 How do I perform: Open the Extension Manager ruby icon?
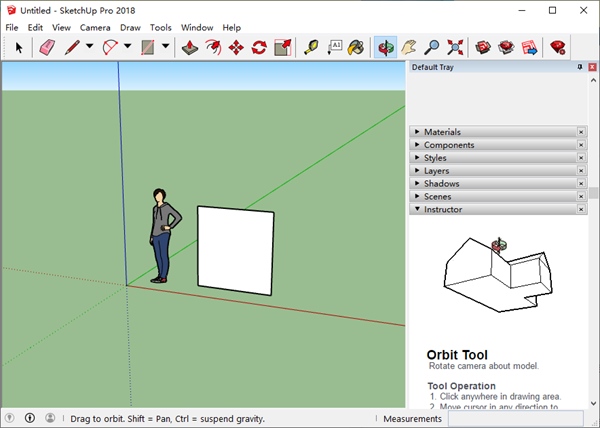click(558, 48)
